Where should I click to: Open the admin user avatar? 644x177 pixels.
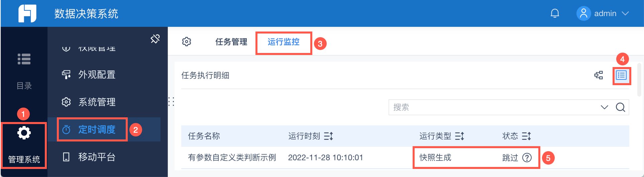[x=583, y=13]
